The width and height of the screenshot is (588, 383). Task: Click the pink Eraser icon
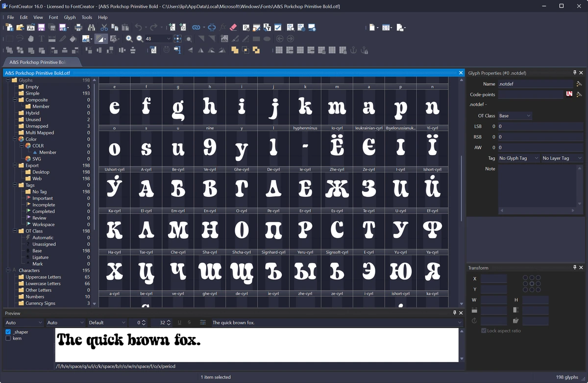tap(233, 27)
